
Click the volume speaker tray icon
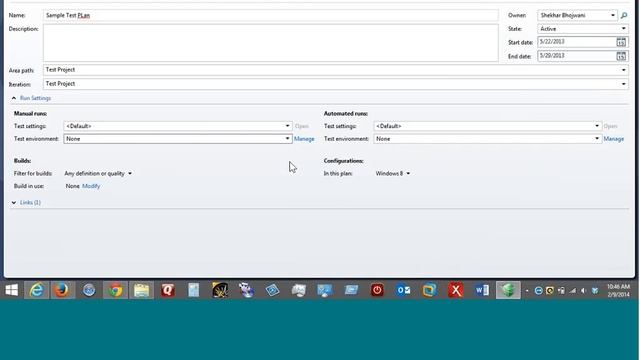tap(584, 291)
